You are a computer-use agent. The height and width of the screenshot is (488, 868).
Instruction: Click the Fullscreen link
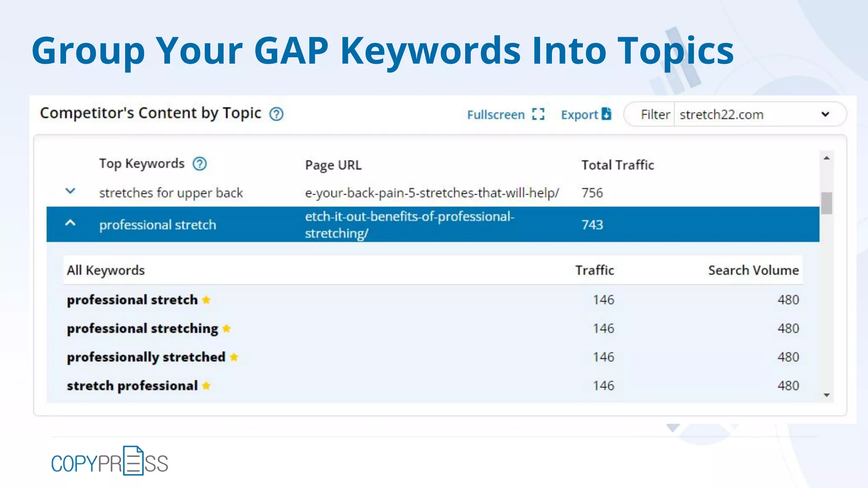(496, 115)
